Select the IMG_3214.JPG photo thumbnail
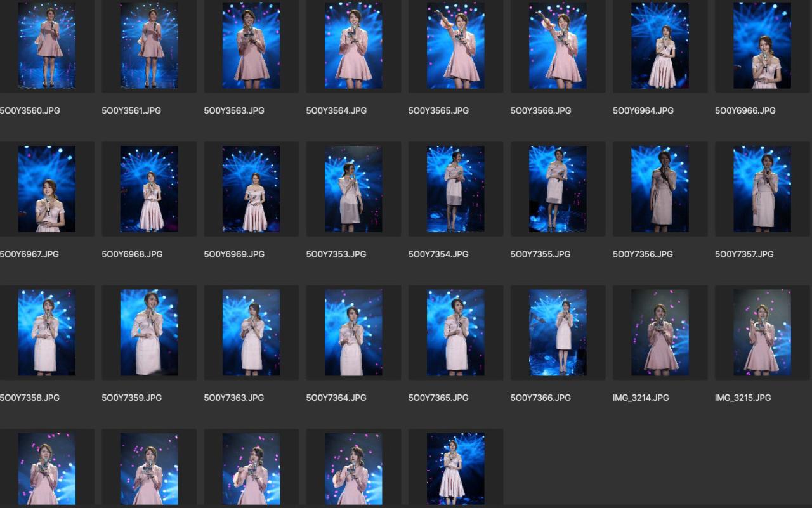This screenshot has width=812, height=508. click(x=660, y=332)
